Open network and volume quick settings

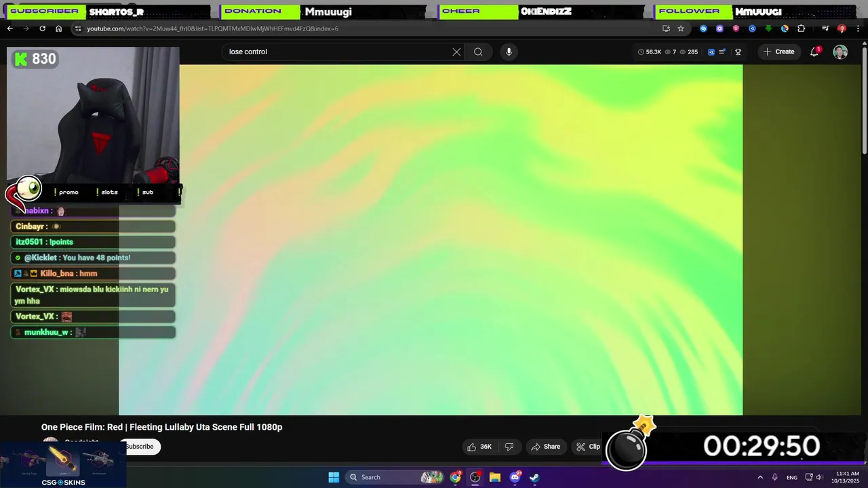814,477
